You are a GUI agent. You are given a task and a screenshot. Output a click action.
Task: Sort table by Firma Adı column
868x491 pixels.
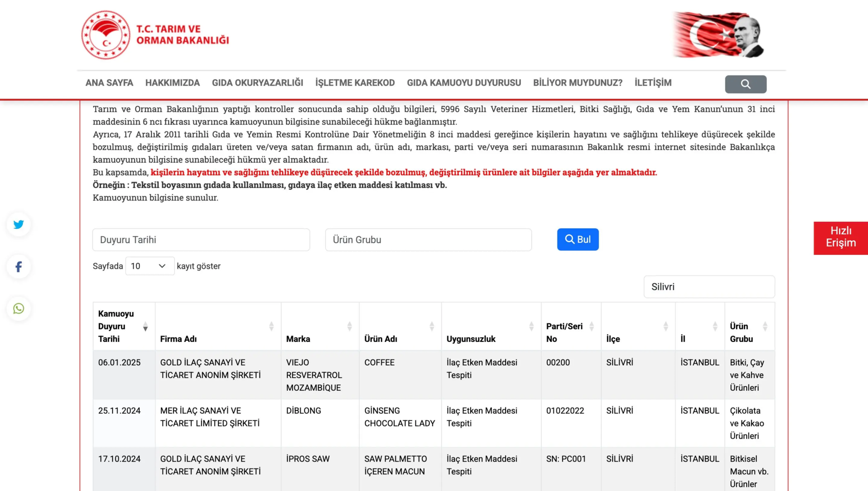point(271,326)
